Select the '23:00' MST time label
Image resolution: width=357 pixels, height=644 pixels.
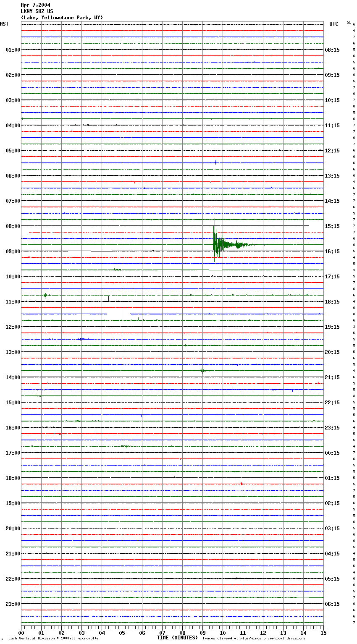(x=13, y=604)
